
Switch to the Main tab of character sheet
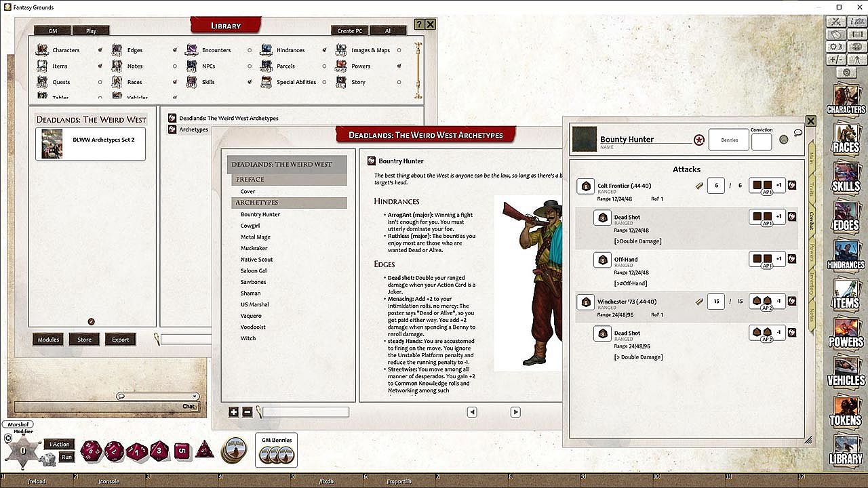pos(811,159)
